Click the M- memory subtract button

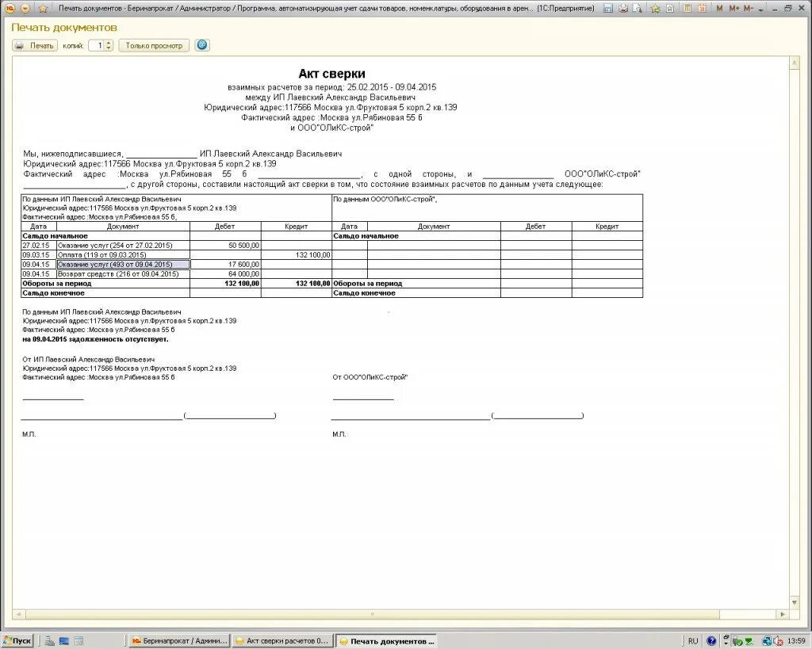749,8
